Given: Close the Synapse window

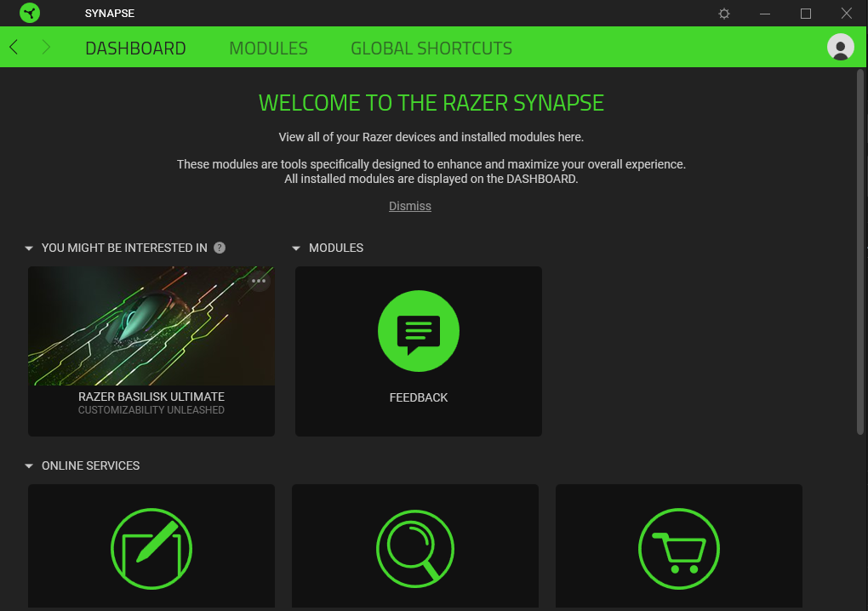Looking at the screenshot, I should click(847, 14).
